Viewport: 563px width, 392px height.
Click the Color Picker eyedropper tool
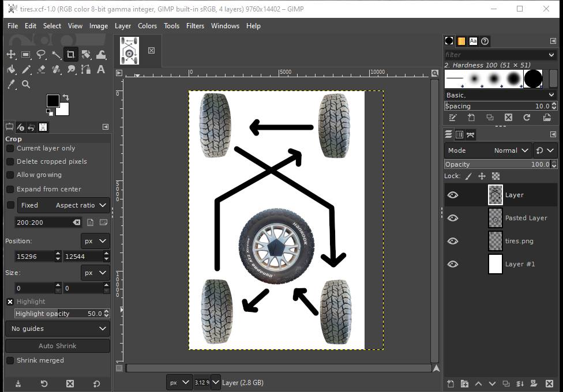click(x=11, y=85)
